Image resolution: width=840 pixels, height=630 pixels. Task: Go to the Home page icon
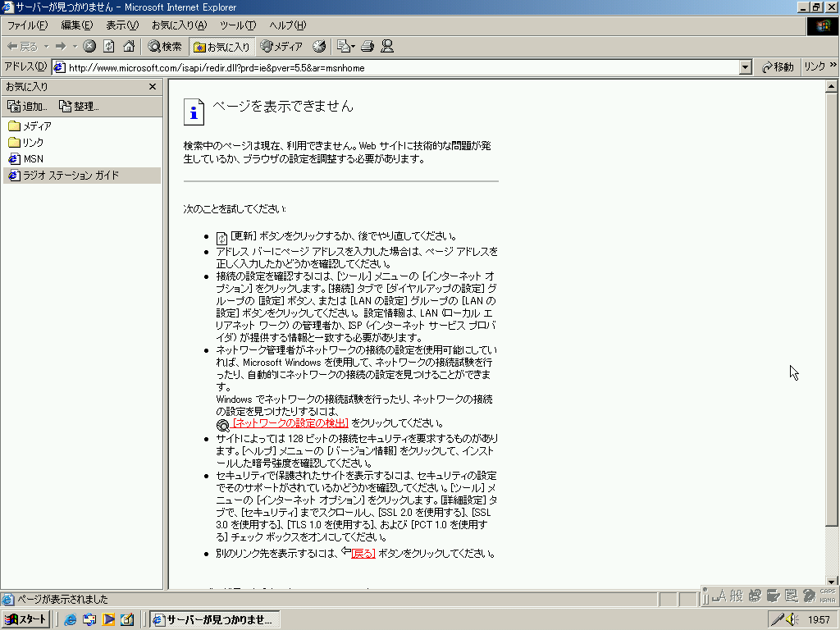click(x=129, y=47)
